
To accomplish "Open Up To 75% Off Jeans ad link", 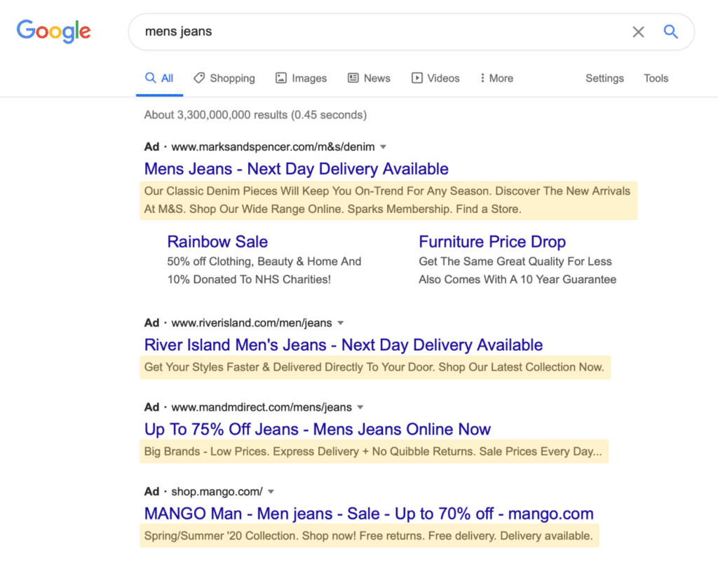I will click(318, 429).
